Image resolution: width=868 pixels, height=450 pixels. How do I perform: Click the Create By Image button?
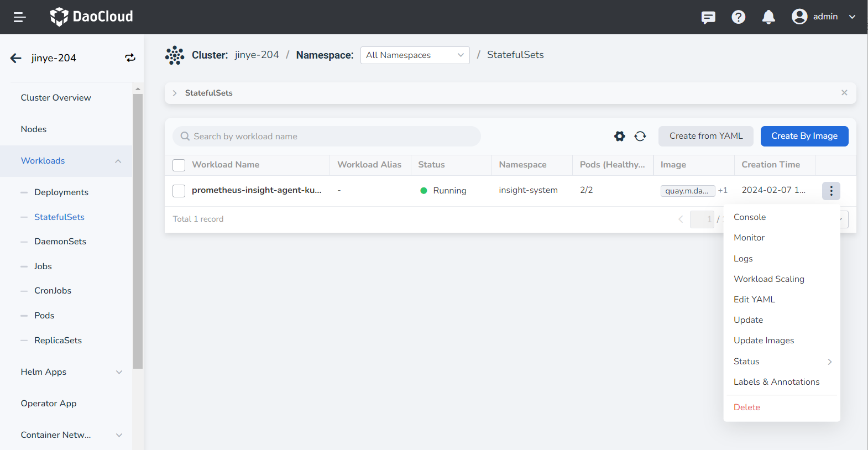pos(804,136)
